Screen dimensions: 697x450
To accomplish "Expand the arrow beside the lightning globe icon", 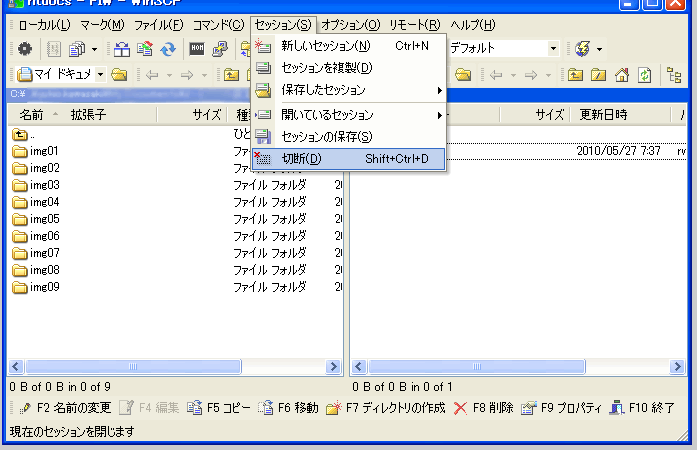I will point(599,49).
